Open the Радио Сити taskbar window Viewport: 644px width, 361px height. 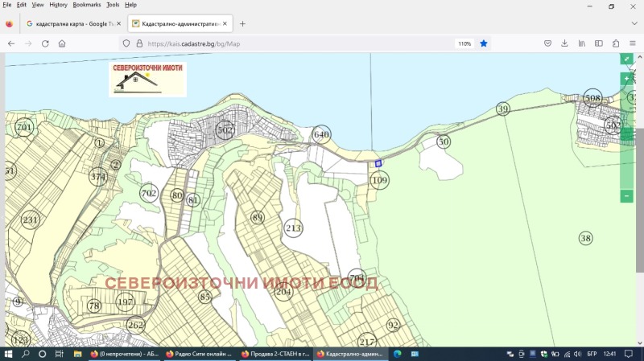click(x=199, y=354)
